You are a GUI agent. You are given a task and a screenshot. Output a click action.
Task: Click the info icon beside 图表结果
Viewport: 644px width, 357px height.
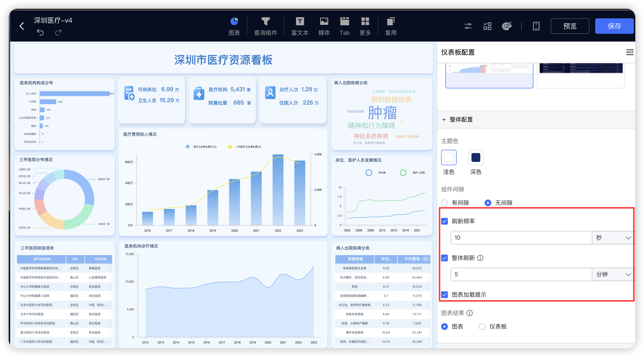pyautogui.click(x=470, y=313)
